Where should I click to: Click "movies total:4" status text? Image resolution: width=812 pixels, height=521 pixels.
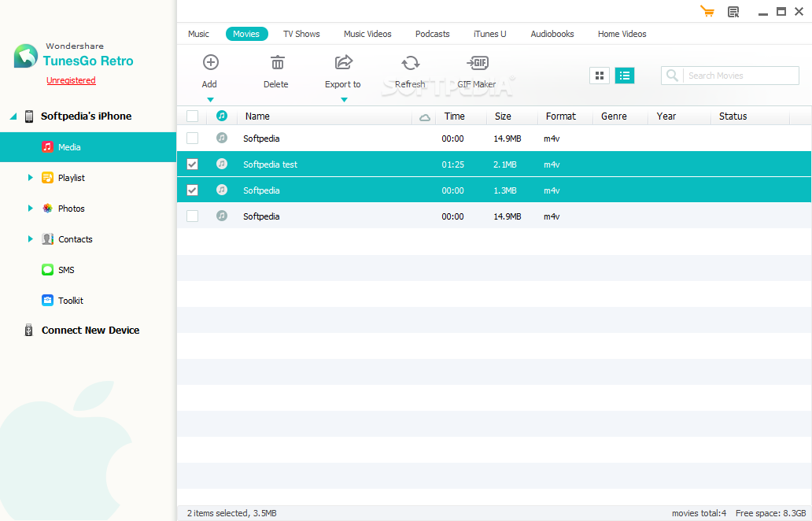[x=699, y=513]
